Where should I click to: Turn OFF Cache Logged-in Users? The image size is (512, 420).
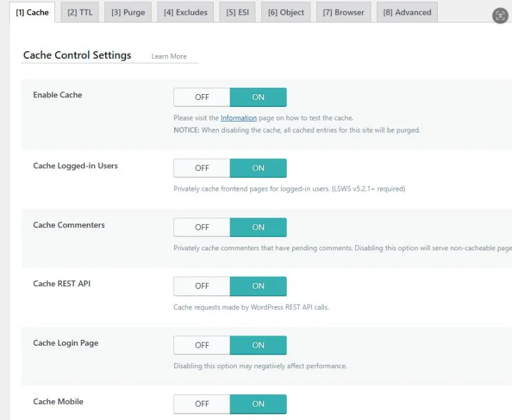click(x=202, y=168)
